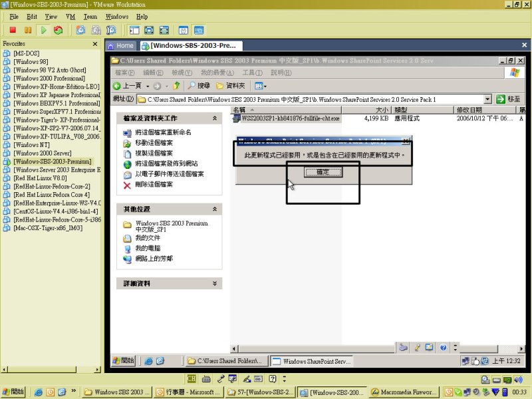
Task: Click host taskbar button 行事曆 - Microsoft
Action: pos(188,392)
